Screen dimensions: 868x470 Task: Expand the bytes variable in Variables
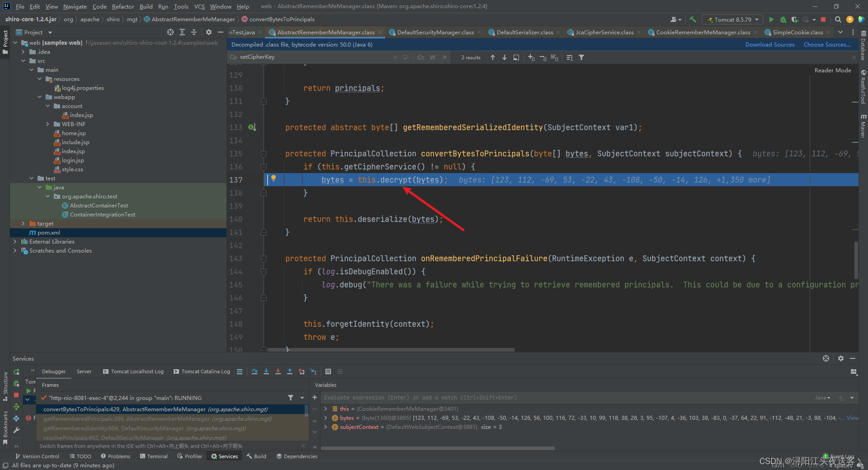click(x=325, y=418)
